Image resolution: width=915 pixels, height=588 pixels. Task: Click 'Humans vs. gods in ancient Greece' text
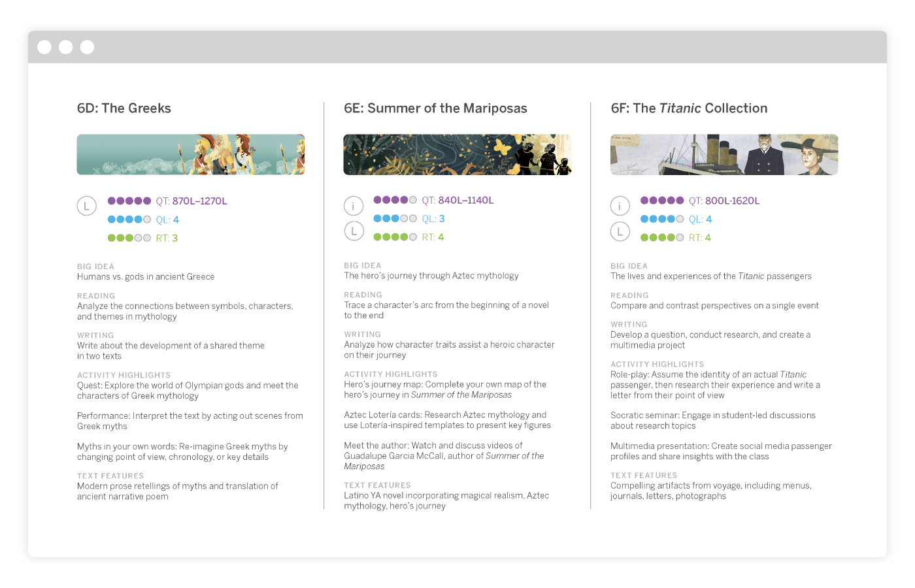[146, 277]
